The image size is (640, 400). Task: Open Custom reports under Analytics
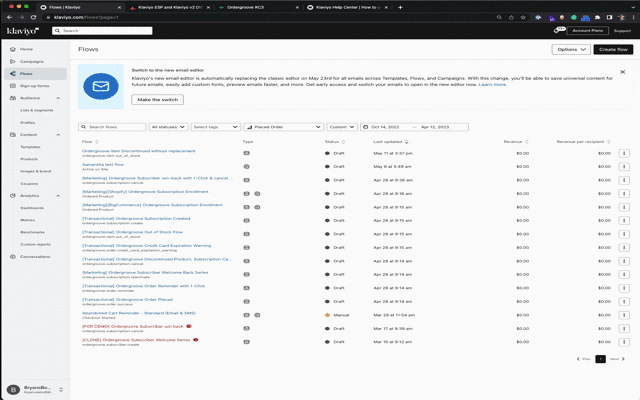coord(35,244)
